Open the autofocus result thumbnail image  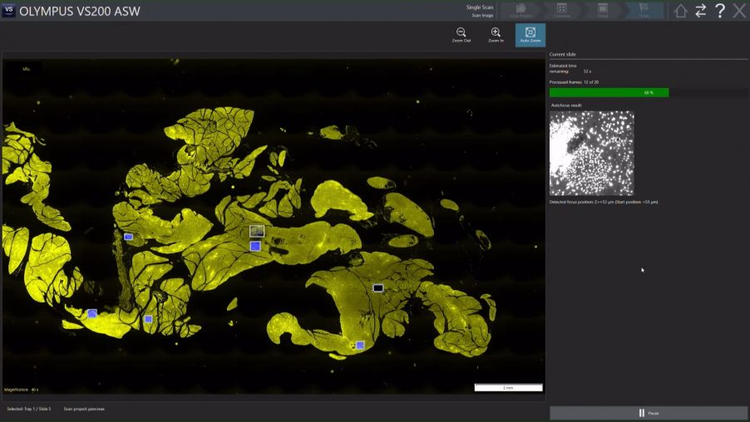591,153
